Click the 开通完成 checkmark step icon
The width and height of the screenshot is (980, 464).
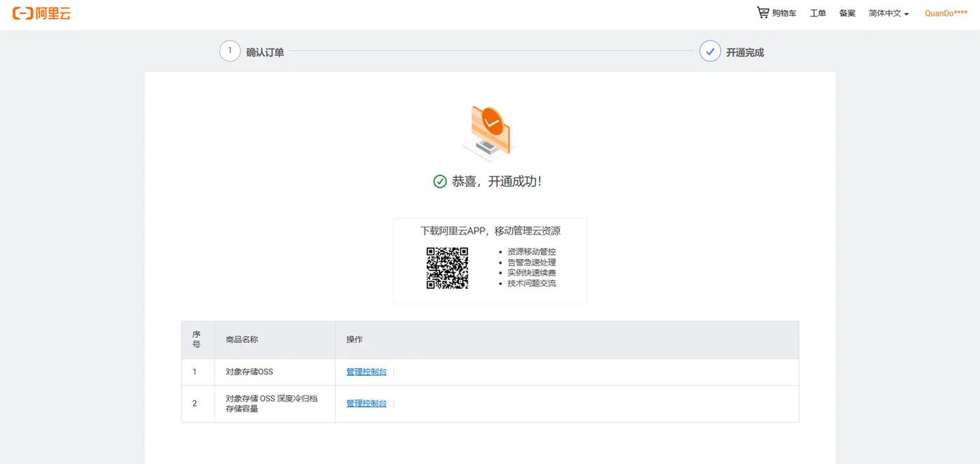[x=710, y=51]
